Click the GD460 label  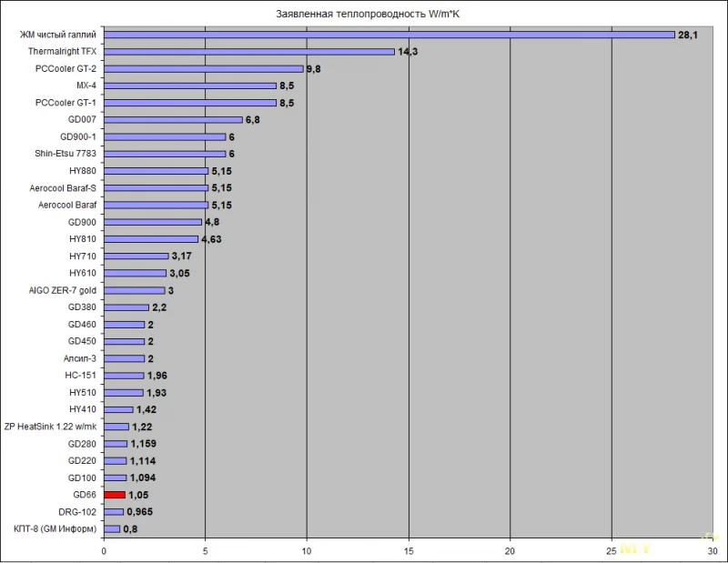pyautogui.click(x=82, y=324)
